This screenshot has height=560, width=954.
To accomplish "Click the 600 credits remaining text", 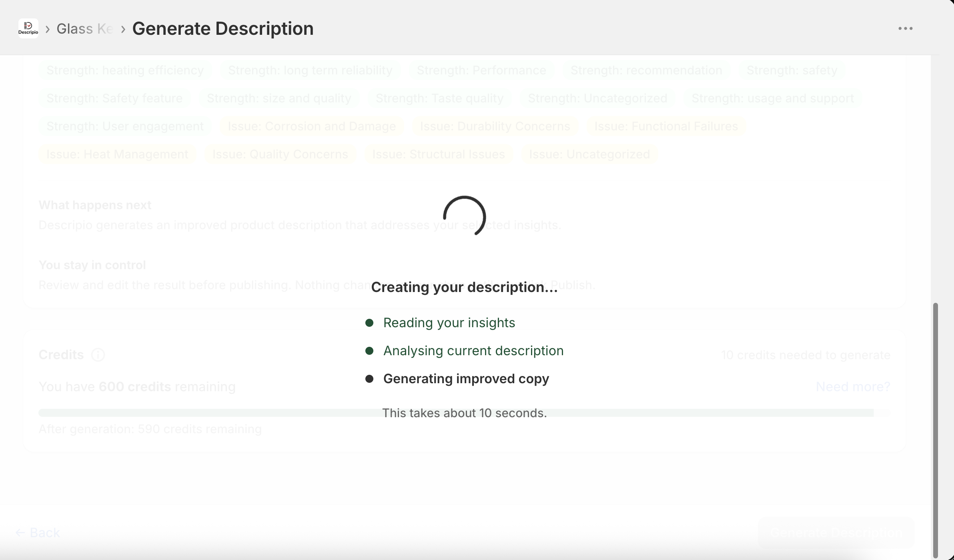I will click(137, 387).
